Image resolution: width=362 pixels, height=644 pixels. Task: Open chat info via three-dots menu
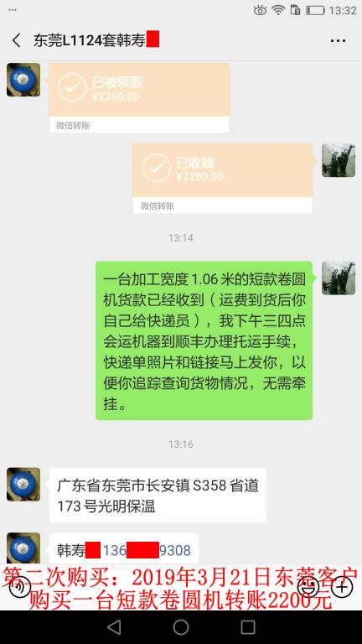(338, 40)
